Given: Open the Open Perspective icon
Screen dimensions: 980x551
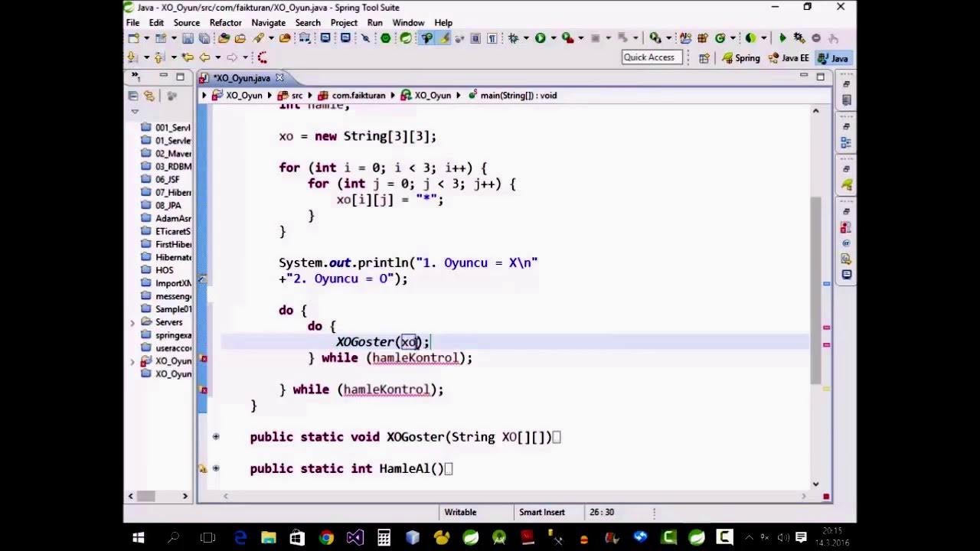Looking at the screenshot, I should [x=704, y=58].
